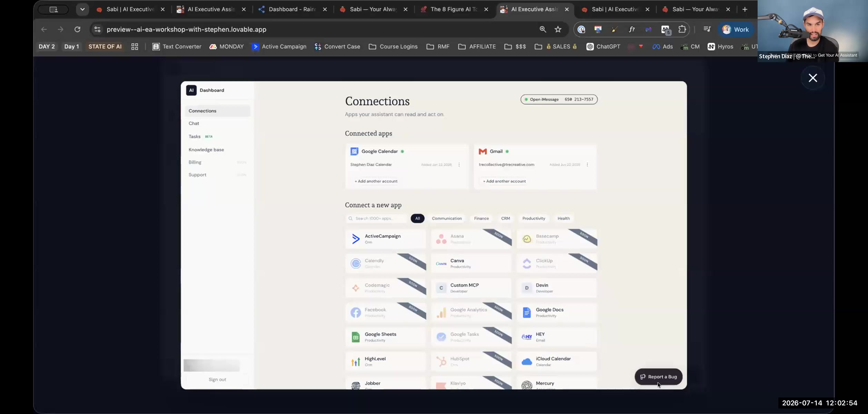
Task: Connect the Google Docs app
Action: tap(557, 312)
